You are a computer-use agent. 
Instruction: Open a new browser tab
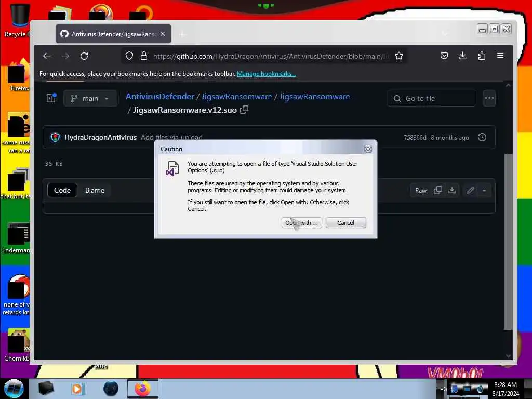click(x=182, y=34)
